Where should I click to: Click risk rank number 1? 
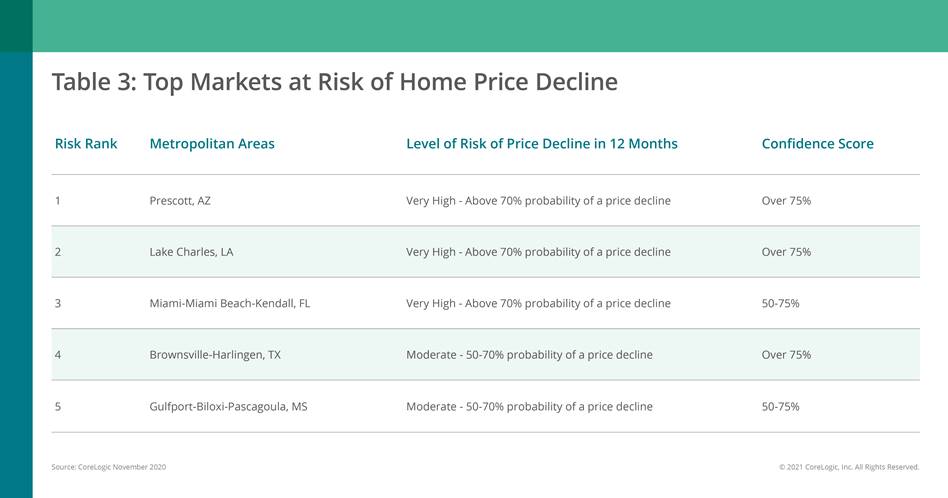point(58,201)
